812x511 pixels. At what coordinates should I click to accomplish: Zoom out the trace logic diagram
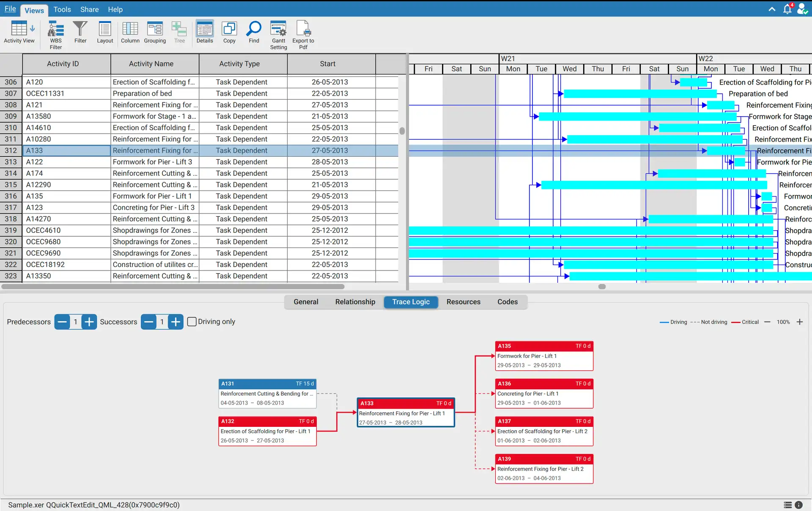click(767, 322)
